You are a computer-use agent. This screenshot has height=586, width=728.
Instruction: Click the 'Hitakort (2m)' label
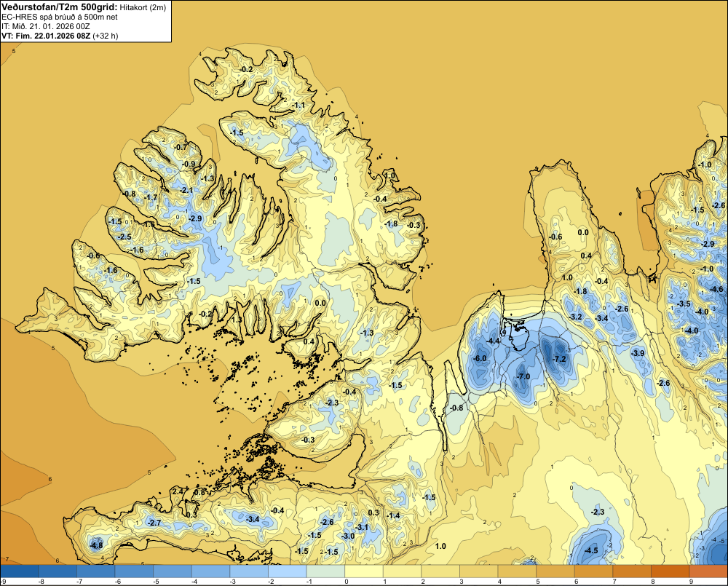point(143,7)
